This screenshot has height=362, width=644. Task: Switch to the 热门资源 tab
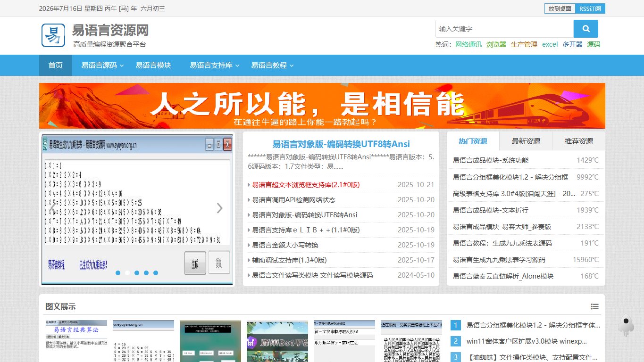pyautogui.click(x=473, y=141)
